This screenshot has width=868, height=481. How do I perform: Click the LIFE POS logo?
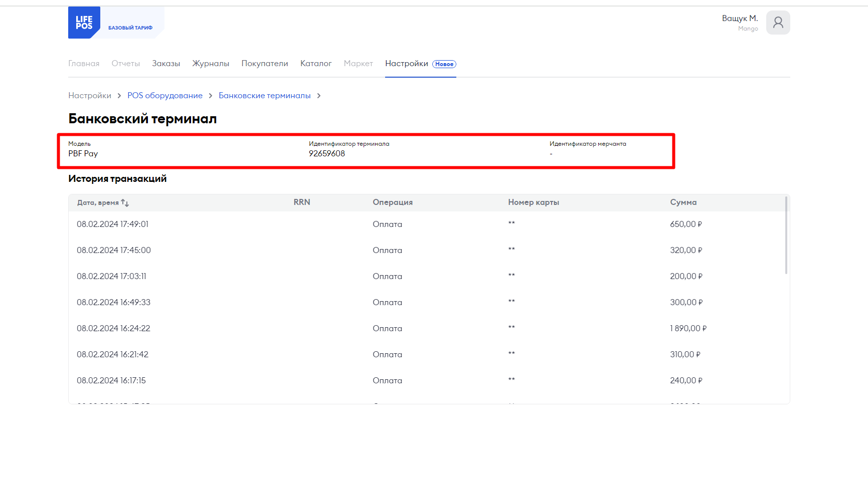click(x=84, y=23)
